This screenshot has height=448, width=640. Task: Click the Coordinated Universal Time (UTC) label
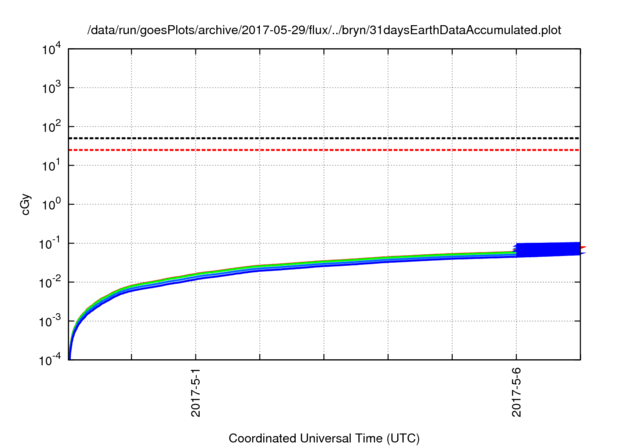pyautogui.click(x=324, y=438)
